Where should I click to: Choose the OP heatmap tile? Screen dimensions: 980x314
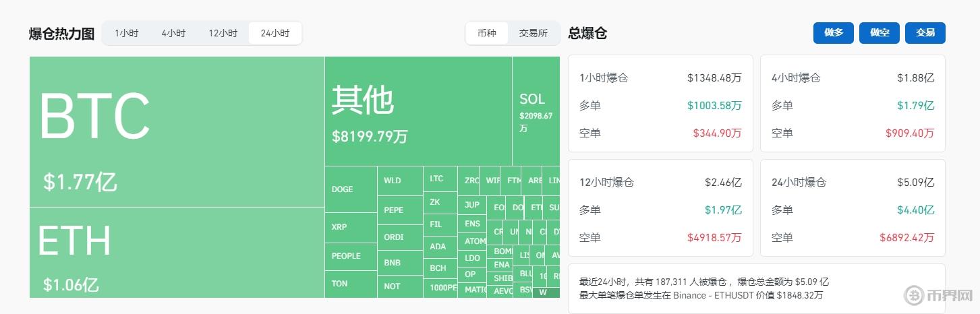[x=473, y=274]
